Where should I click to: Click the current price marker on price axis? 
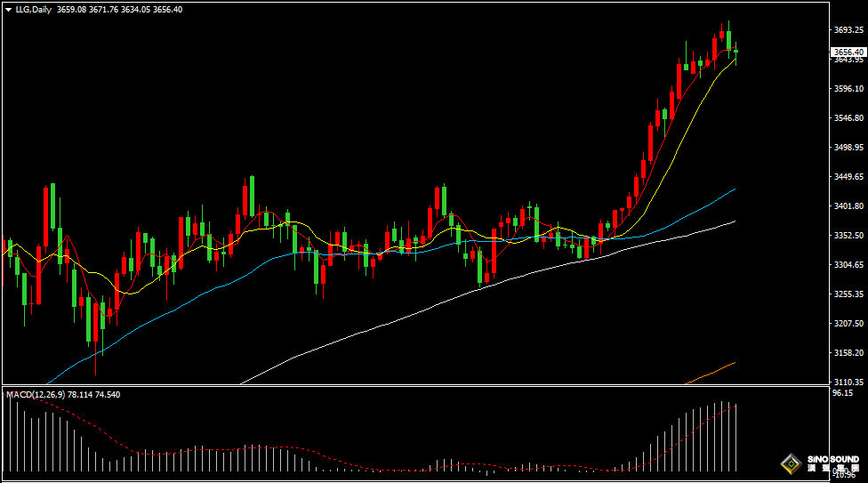tap(848, 52)
